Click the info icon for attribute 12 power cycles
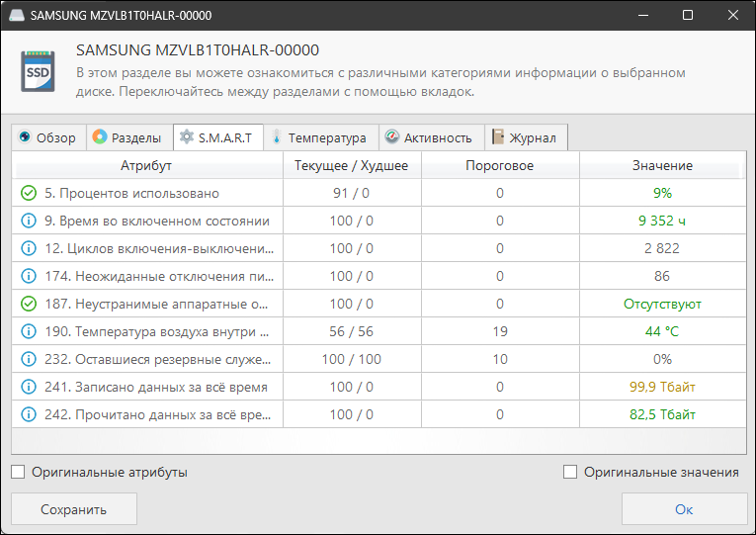Screen dimensions: 756x535 [x=28, y=248]
